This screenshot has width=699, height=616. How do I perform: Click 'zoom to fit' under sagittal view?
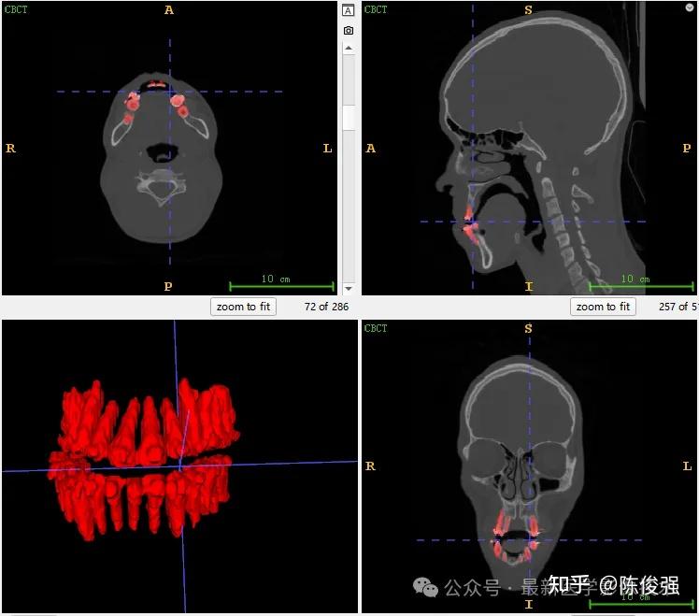603,307
